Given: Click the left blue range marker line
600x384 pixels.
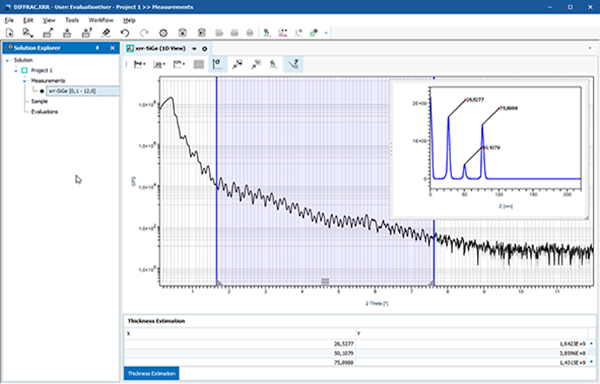Looking at the screenshot, I should 217,181.
